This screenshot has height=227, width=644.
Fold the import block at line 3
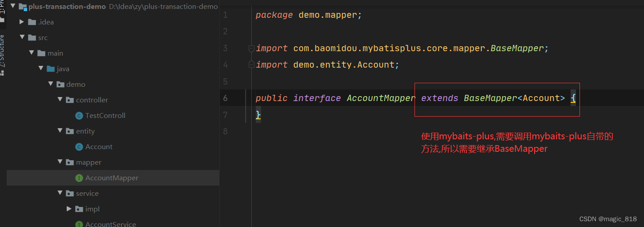pos(251,48)
